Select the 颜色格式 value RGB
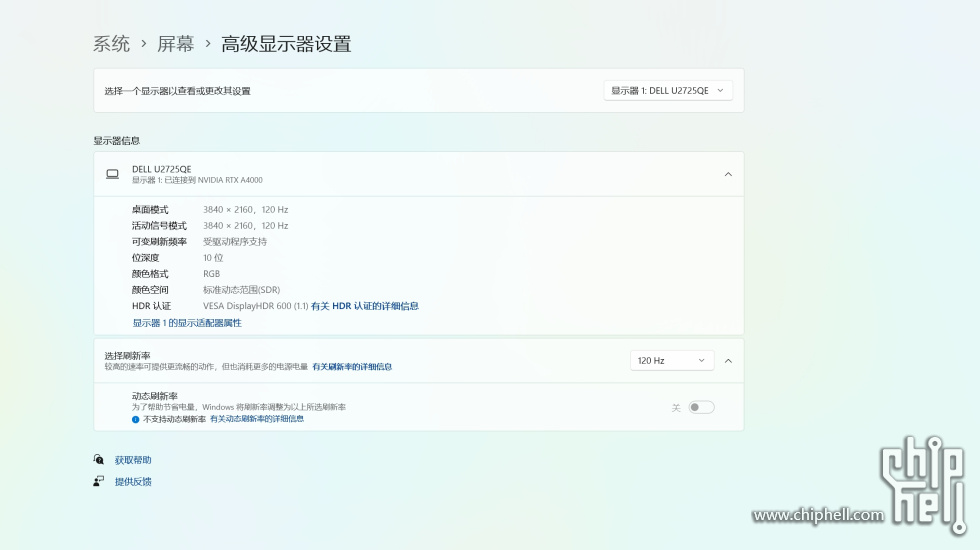 click(211, 274)
